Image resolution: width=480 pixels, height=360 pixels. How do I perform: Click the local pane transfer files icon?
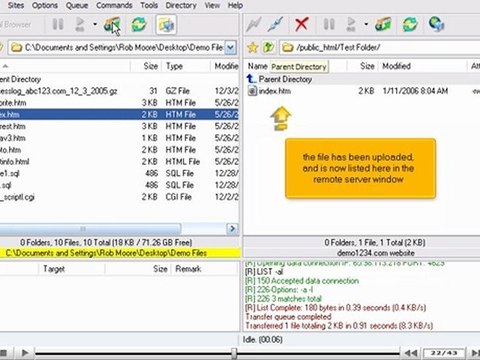pyautogui.click(x=112, y=25)
